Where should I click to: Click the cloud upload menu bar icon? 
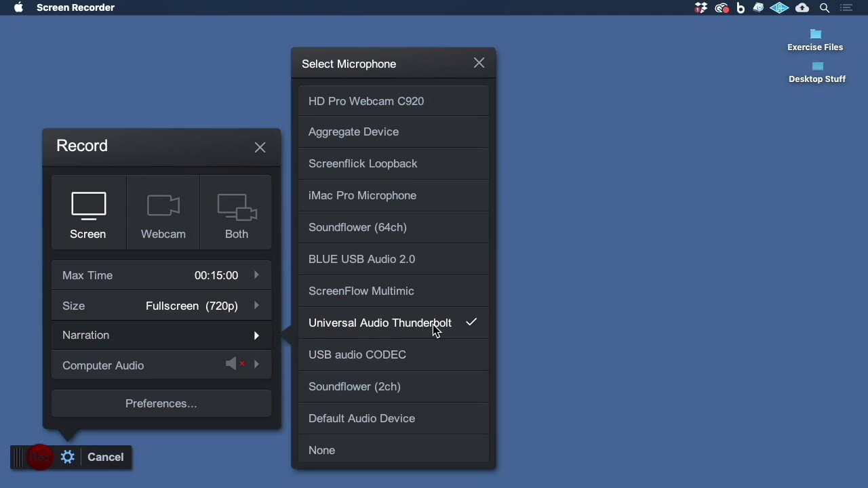pyautogui.click(x=802, y=7)
